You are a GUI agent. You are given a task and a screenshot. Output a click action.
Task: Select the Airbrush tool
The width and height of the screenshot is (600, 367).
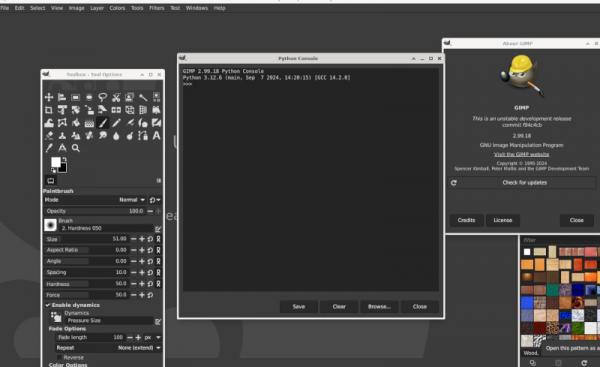coord(129,123)
